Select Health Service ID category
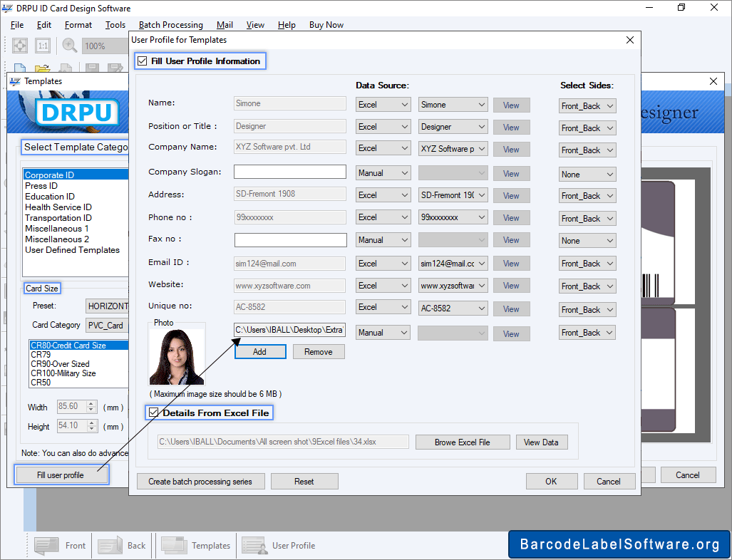 point(58,207)
